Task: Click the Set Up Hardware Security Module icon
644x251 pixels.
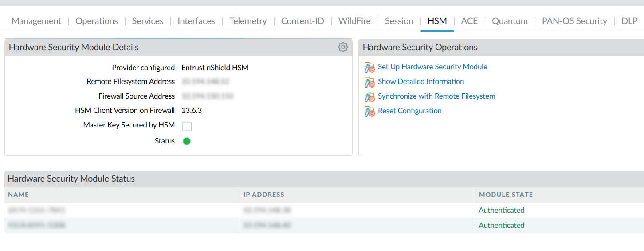Action: 369,68
